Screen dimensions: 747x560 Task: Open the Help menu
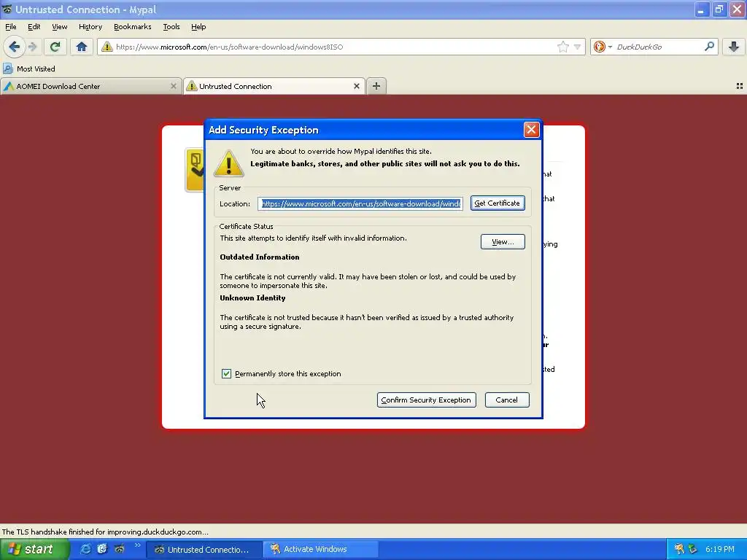[198, 27]
